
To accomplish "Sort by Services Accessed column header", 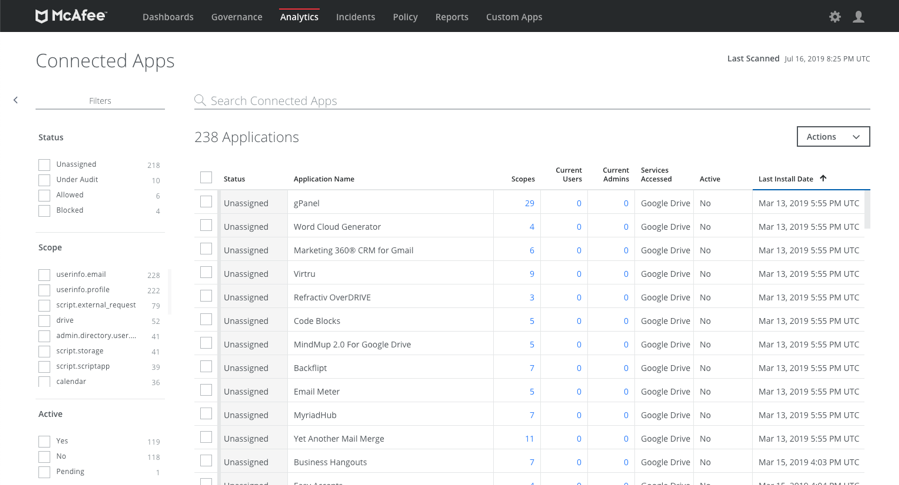I will pyautogui.click(x=656, y=174).
